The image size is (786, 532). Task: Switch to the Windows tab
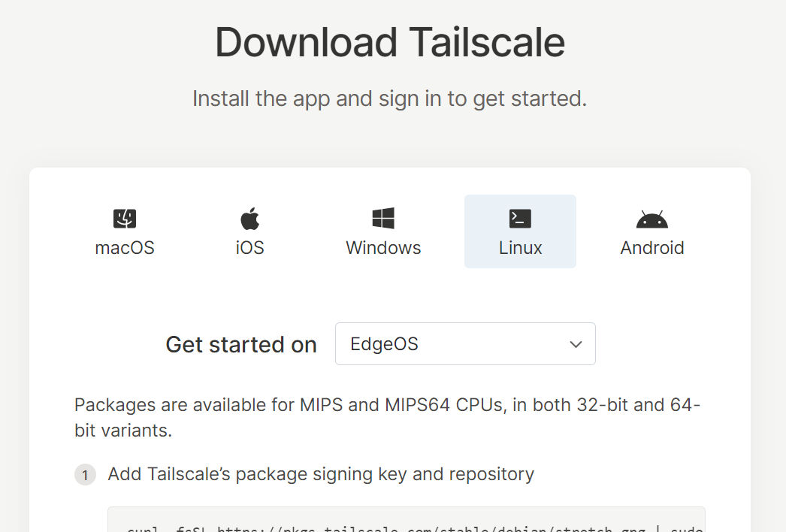point(383,231)
